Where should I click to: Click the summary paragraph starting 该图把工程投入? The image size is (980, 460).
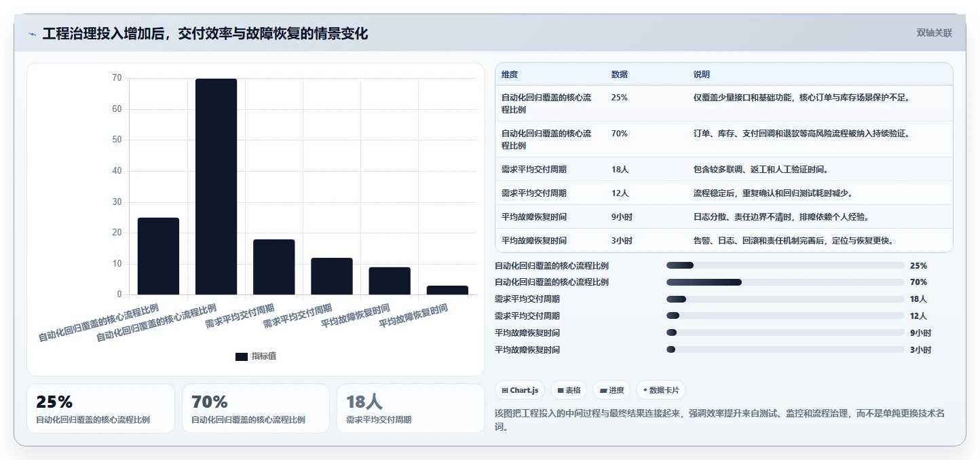pos(720,421)
